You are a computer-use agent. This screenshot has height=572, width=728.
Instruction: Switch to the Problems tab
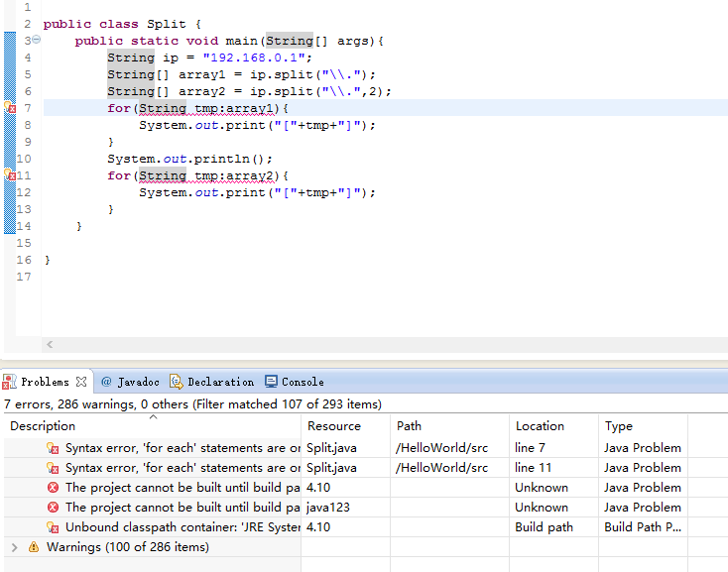45,382
